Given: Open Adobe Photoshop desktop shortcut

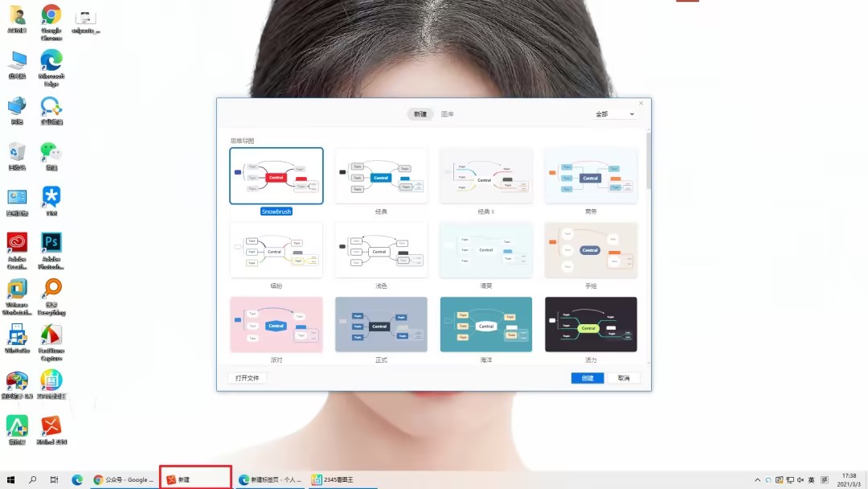Looking at the screenshot, I should [51, 243].
